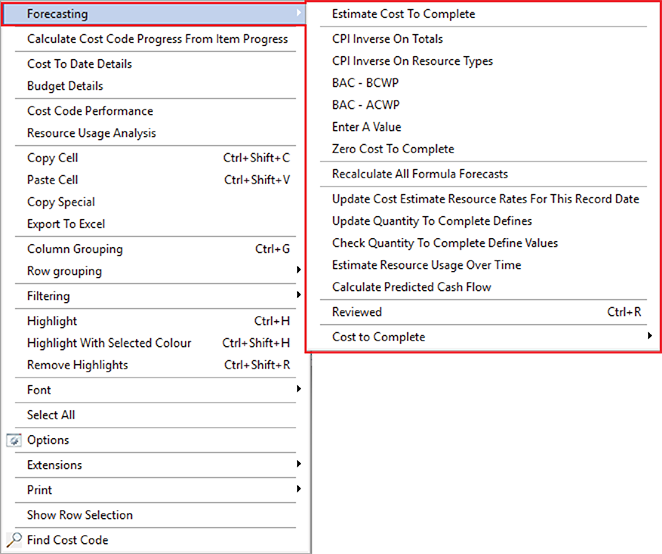This screenshot has width=662, height=554.
Task: Choose Calculate Predicted Cash Flow
Action: [x=411, y=287]
